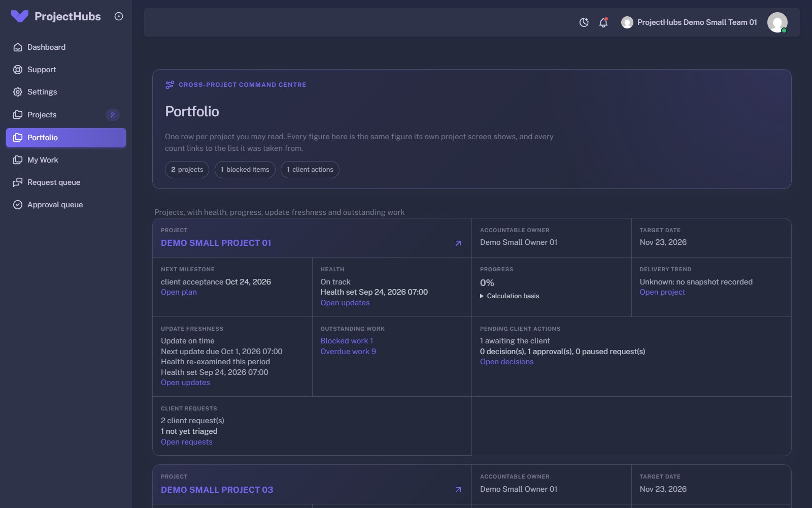Click Open updates under Update Freshness

pos(185,383)
